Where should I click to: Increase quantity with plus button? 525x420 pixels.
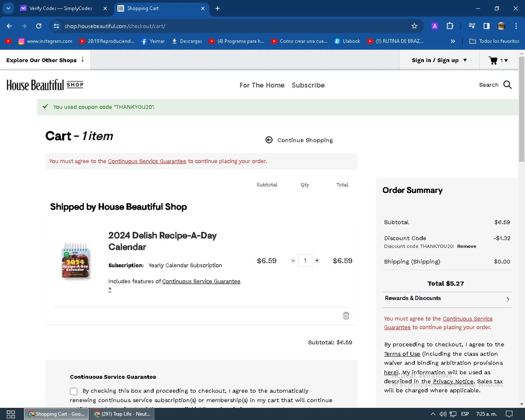317,261
